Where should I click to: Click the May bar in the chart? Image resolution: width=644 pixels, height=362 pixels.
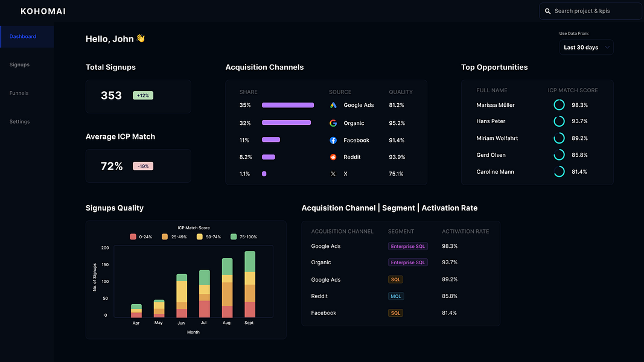159,309
